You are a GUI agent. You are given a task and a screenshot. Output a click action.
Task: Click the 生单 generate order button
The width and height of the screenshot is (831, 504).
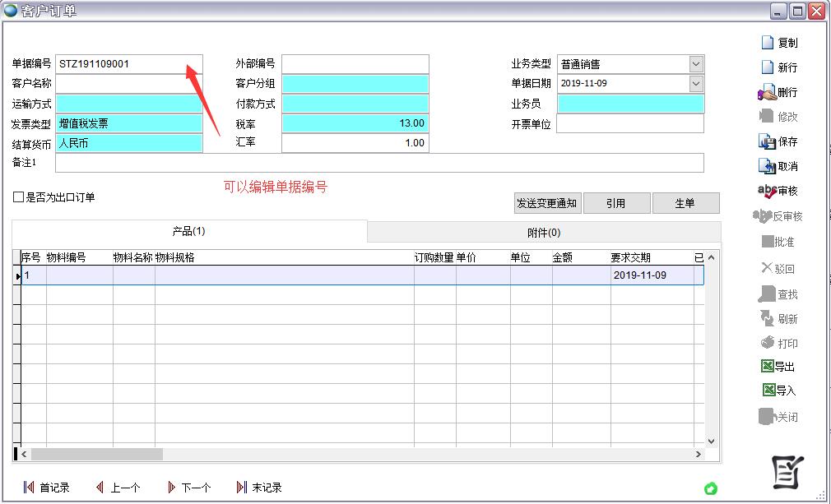pos(686,202)
